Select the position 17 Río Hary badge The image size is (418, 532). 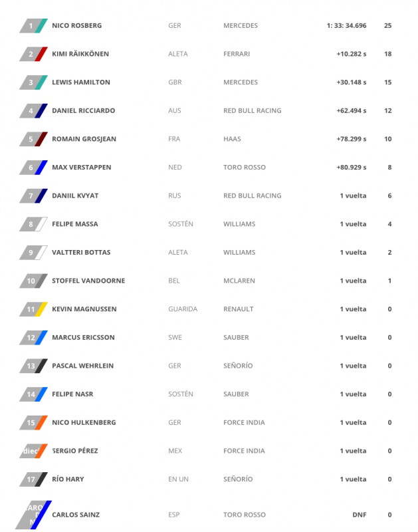coord(33,479)
